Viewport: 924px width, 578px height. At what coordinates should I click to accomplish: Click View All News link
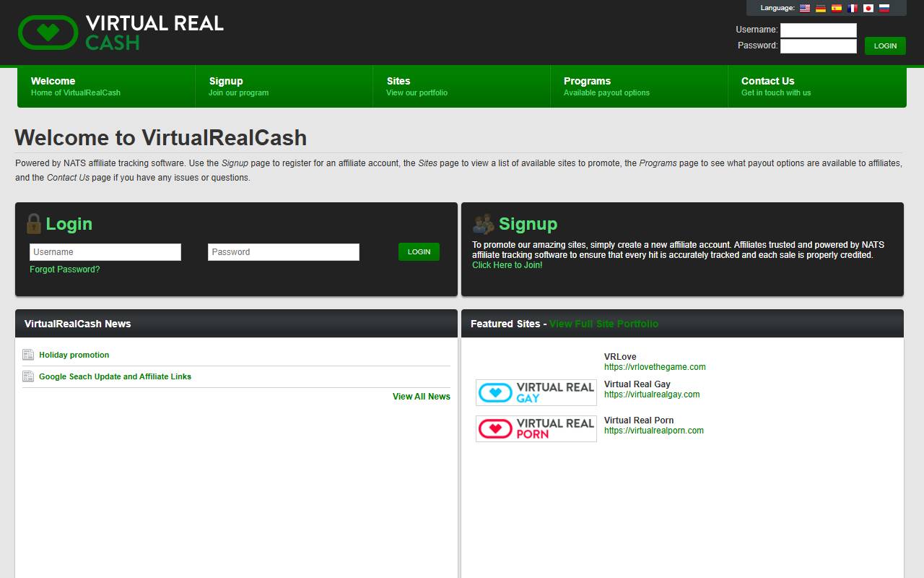[x=422, y=397]
